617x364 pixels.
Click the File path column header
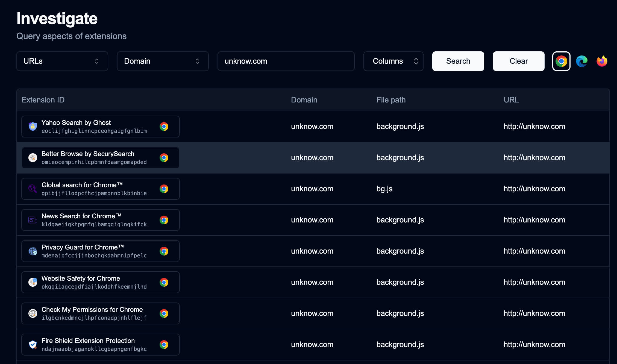click(391, 100)
